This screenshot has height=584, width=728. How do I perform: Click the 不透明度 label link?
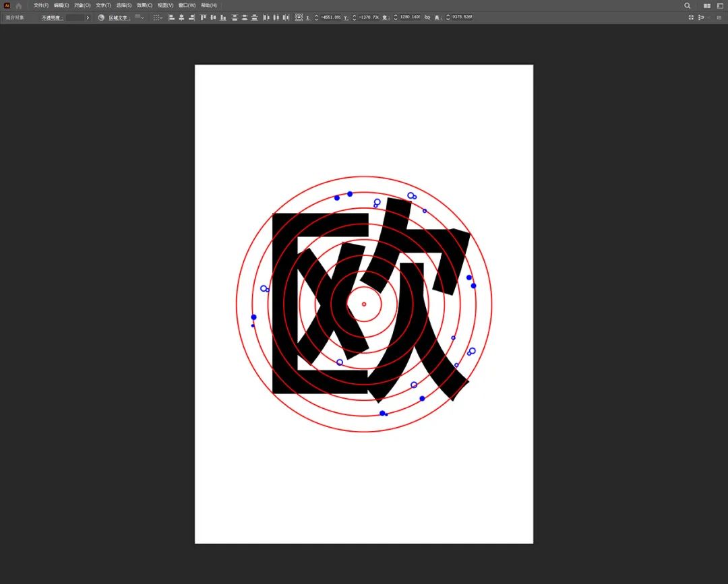tap(52, 18)
